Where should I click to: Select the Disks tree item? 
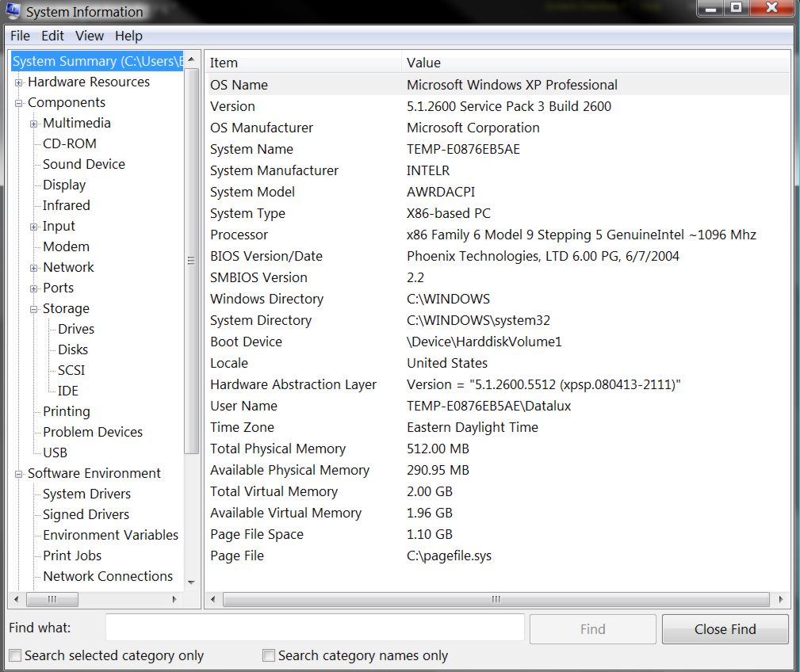73,349
